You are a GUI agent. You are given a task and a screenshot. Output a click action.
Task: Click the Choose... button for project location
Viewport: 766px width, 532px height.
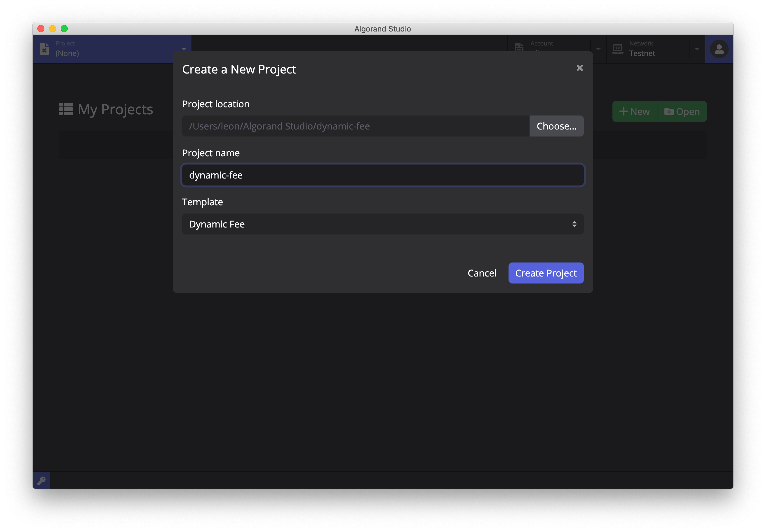[556, 126]
